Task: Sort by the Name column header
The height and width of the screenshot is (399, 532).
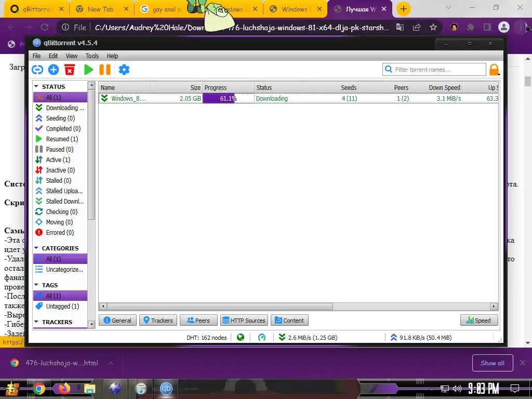Action: pos(125,87)
